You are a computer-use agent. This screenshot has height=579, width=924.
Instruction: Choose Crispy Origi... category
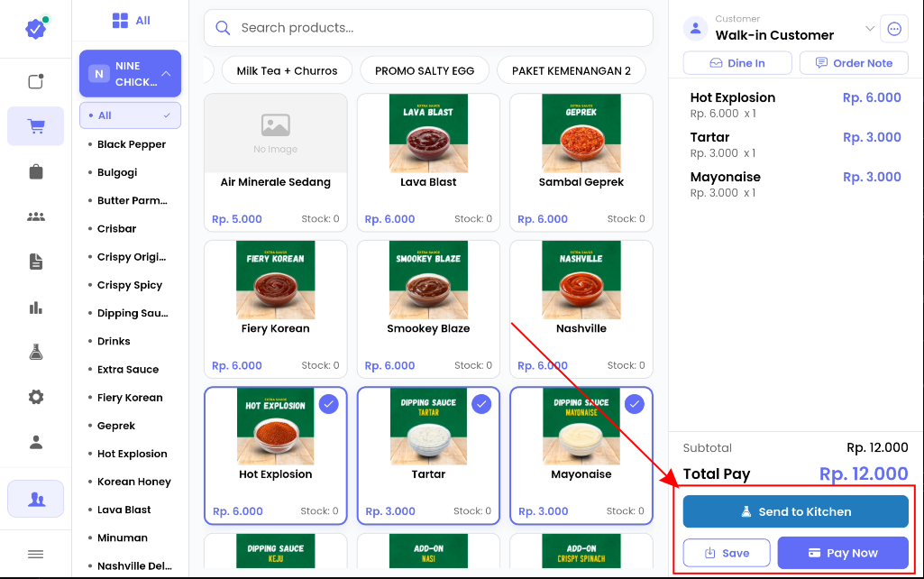point(132,257)
